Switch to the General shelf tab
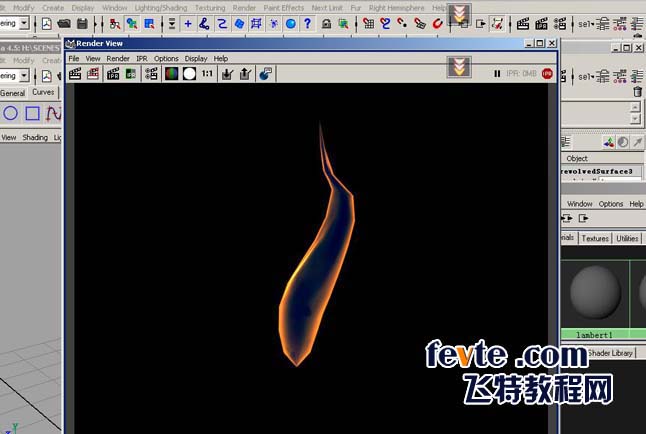This screenshot has width=646, height=434. [x=13, y=93]
